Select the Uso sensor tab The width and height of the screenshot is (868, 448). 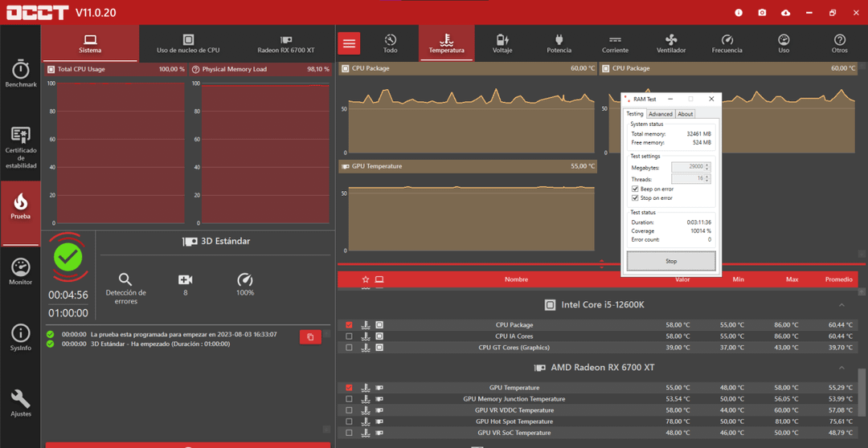784,43
